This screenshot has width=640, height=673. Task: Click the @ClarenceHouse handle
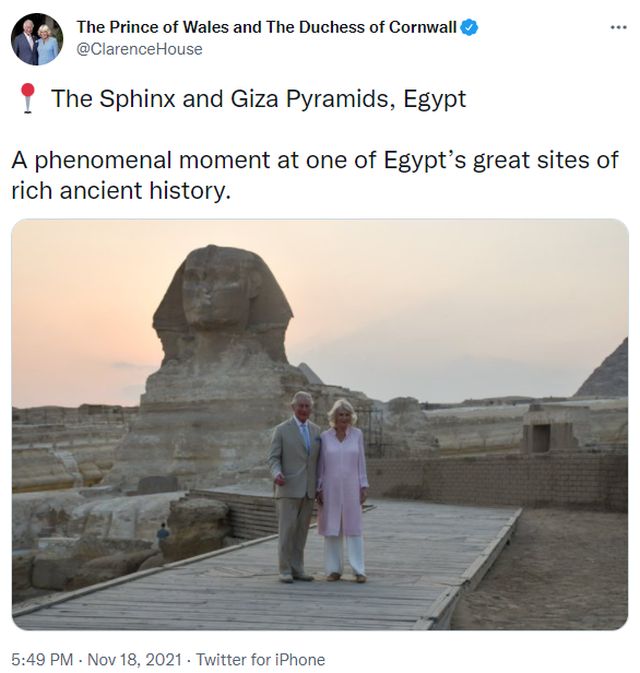coord(139,49)
